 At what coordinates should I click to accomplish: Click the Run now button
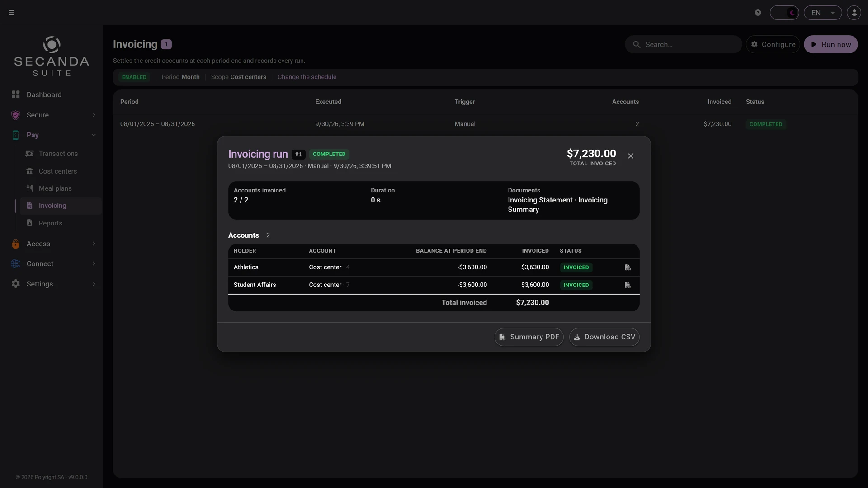[x=830, y=44]
